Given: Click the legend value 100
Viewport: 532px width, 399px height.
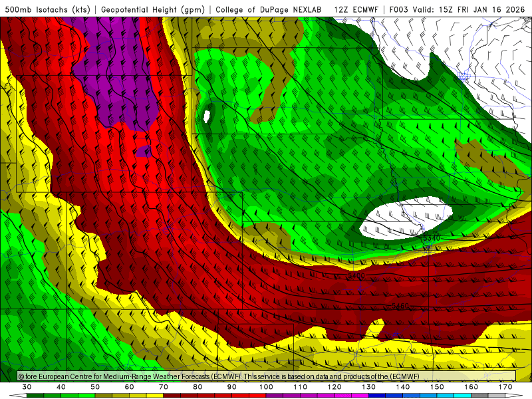Looking at the screenshot, I should coord(266,387).
